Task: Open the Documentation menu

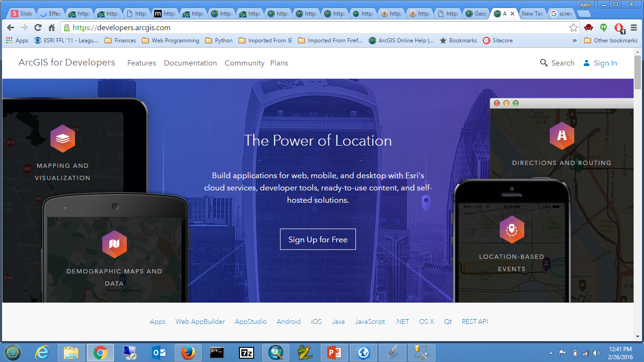Action: coord(190,63)
